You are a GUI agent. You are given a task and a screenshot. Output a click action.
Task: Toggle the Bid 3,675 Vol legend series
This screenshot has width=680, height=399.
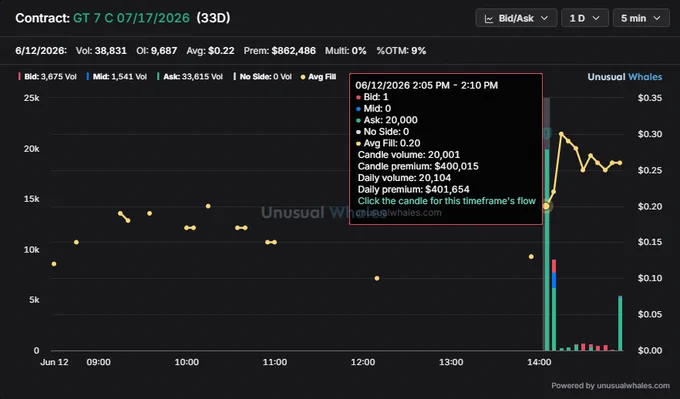[x=48, y=77]
